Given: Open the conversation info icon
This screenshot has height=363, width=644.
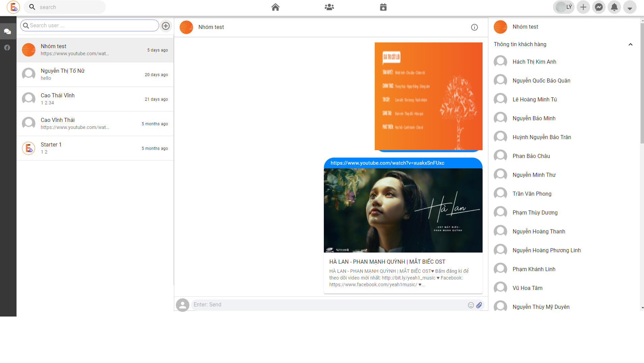Looking at the screenshot, I should [474, 27].
